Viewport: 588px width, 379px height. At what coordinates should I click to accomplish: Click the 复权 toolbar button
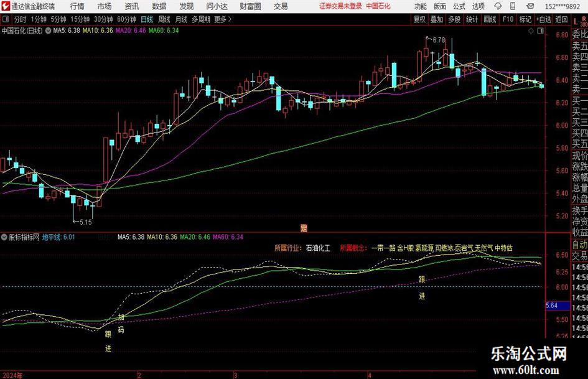(419, 19)
